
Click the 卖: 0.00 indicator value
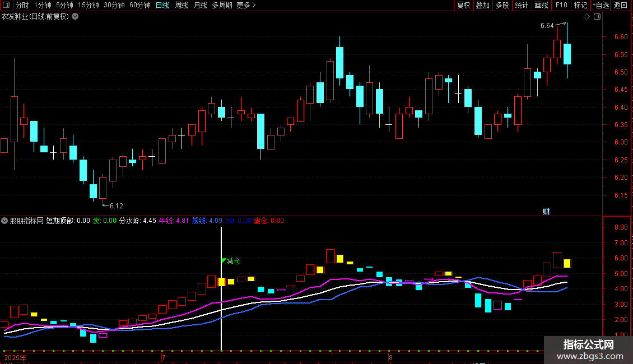tap(105, 221)
